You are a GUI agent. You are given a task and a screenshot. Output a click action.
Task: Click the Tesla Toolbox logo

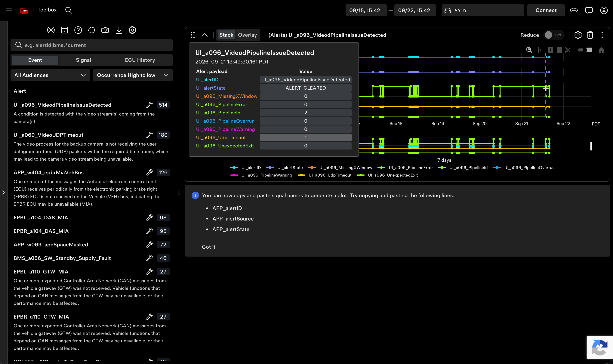[24, 11]
